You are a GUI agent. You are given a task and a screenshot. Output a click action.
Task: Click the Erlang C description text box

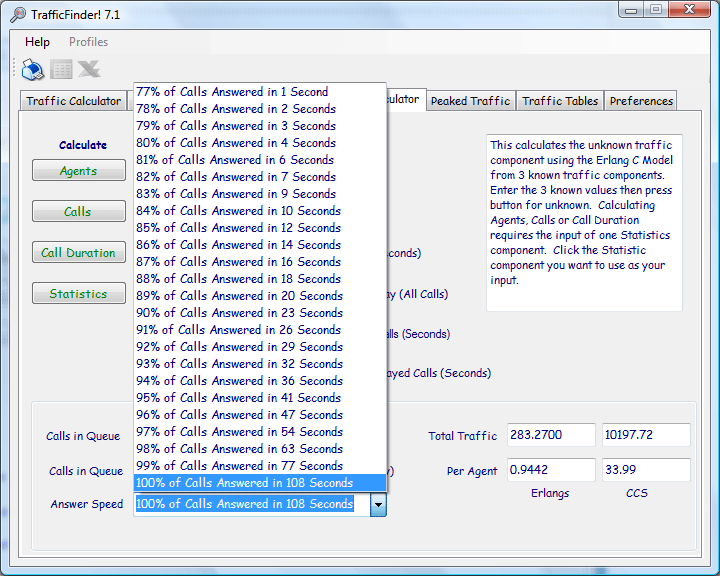pyautogui.click(x=584, y=223)
